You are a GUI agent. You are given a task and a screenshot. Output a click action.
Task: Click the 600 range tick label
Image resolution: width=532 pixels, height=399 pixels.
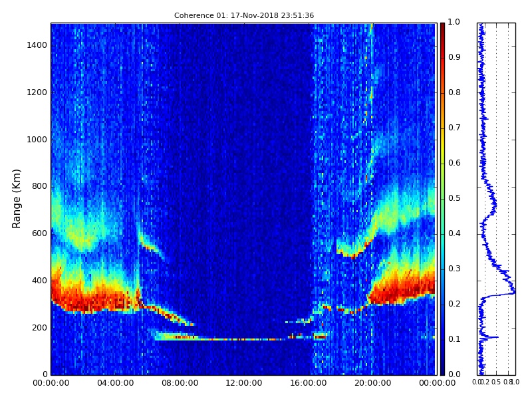pyautogui.click(x=40, y=233)
